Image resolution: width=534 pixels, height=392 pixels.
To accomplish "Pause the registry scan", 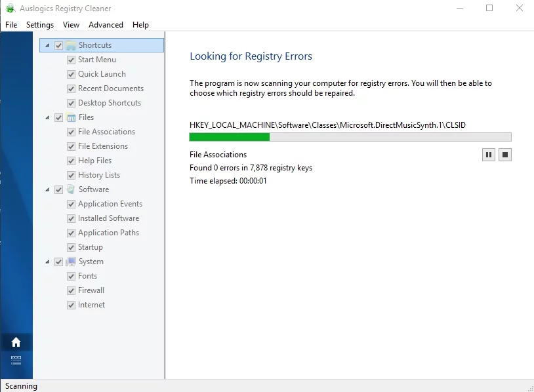I will coord(488,155).
